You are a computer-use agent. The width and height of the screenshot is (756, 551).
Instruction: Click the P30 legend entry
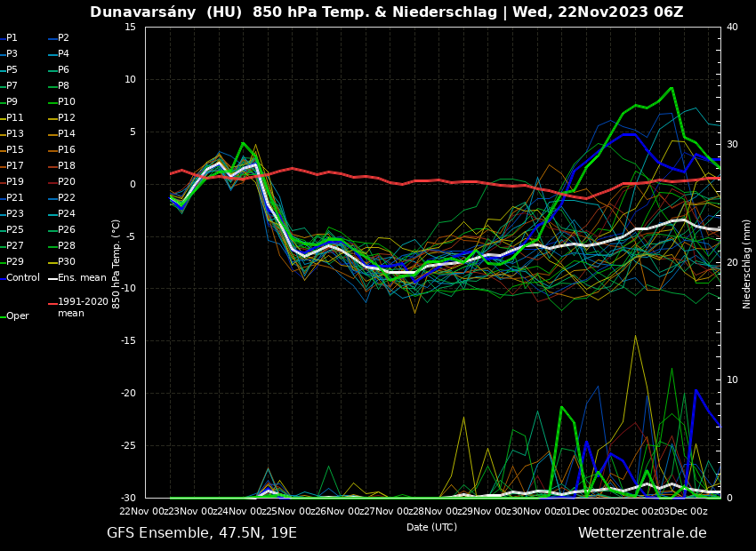[x=66, y=262]
